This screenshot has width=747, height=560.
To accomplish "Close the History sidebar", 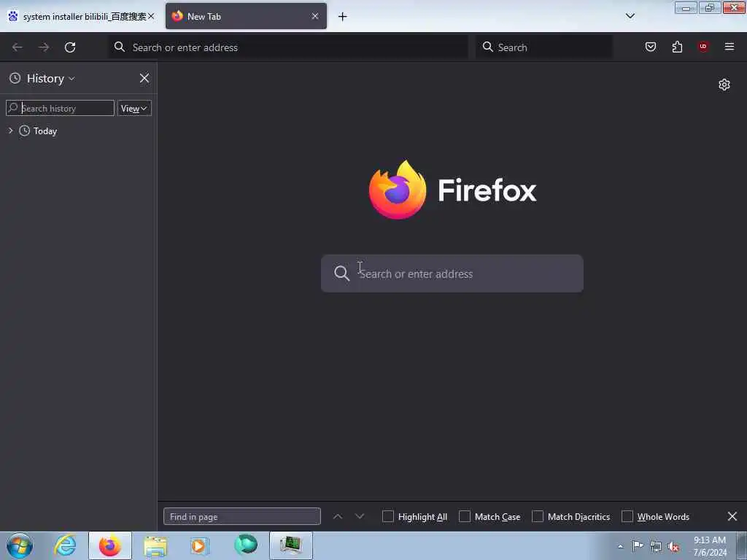I will (x=144, y=78).
